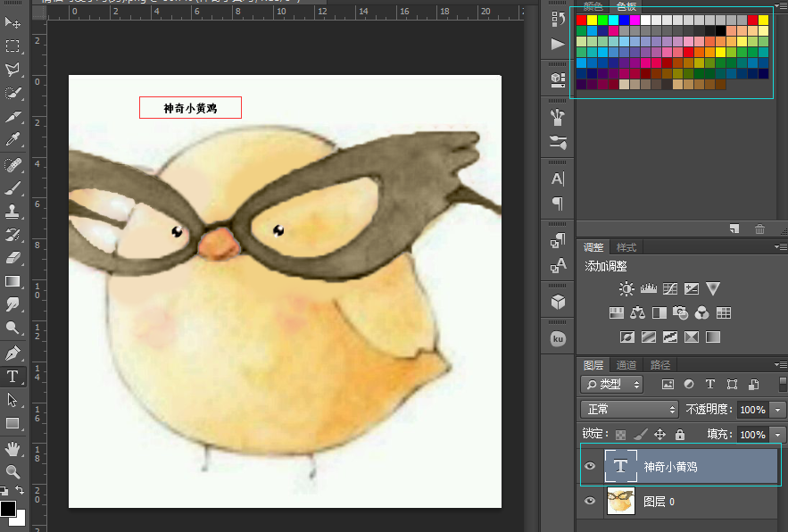Open the Swatches panel flyout menu
Viewport: 788px width, 532px height.
pyautogui.click(x=783, y=5)
